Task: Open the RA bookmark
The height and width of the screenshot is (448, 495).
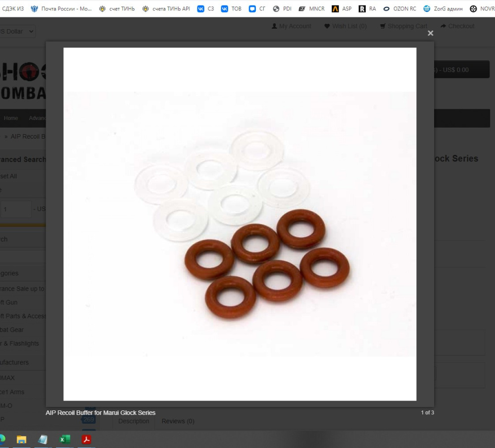Action: [367, 9]
